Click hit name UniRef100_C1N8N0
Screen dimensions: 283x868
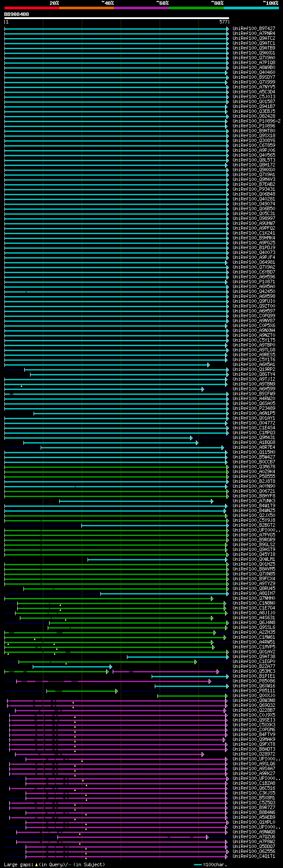[x=254, y=603]
